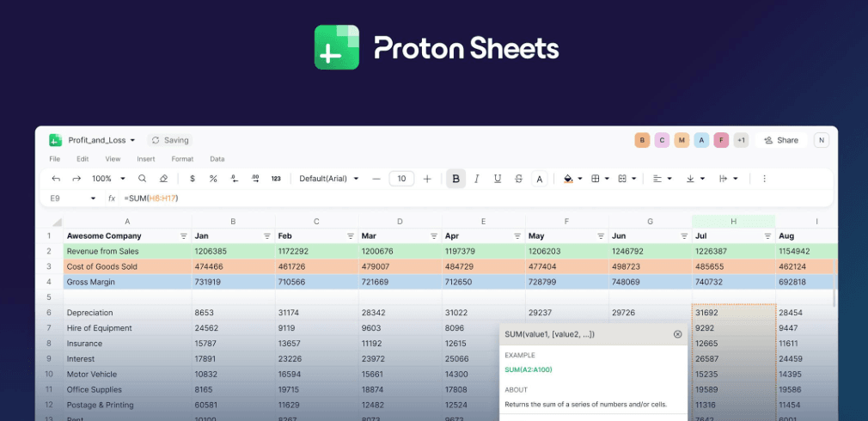Select cell with Revenue from Sales

[x=127, y=251]
